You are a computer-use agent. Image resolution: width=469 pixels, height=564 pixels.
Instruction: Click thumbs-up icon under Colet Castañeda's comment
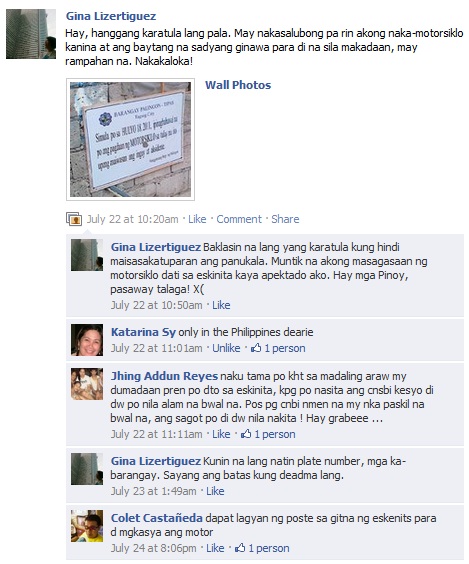240,548
